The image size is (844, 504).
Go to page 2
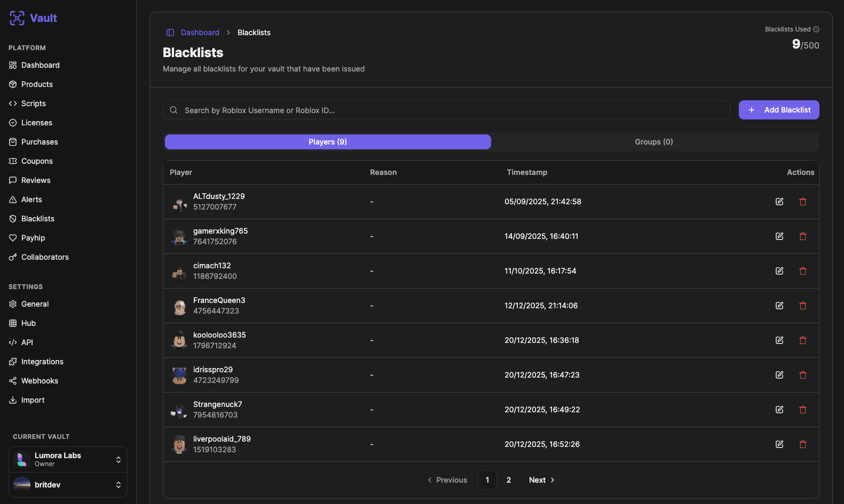[x=509, y=480]
